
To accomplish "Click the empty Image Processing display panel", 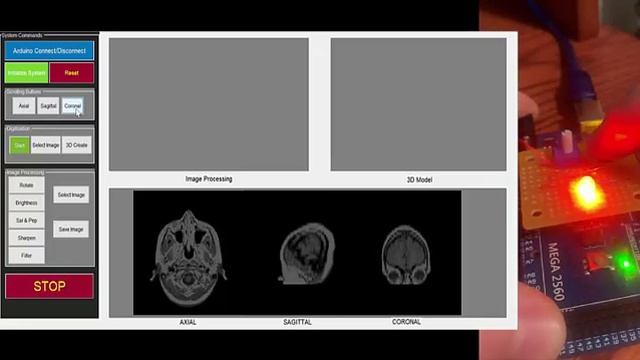I will click(x=209, y=104).
